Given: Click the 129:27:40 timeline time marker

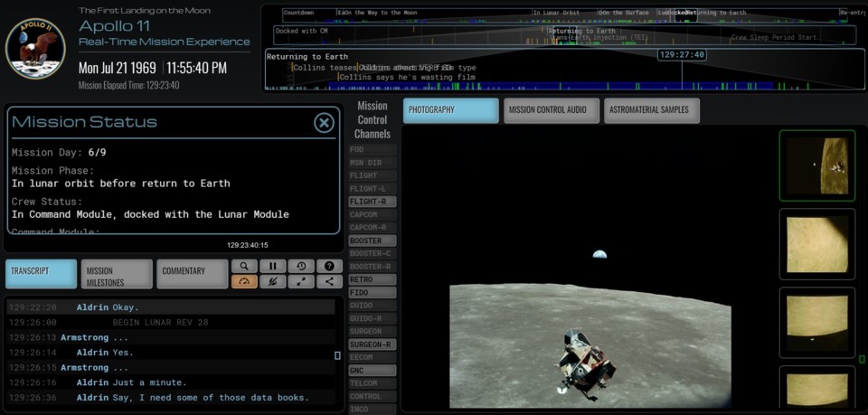Looking at the screenshot, I should (682, 55).
